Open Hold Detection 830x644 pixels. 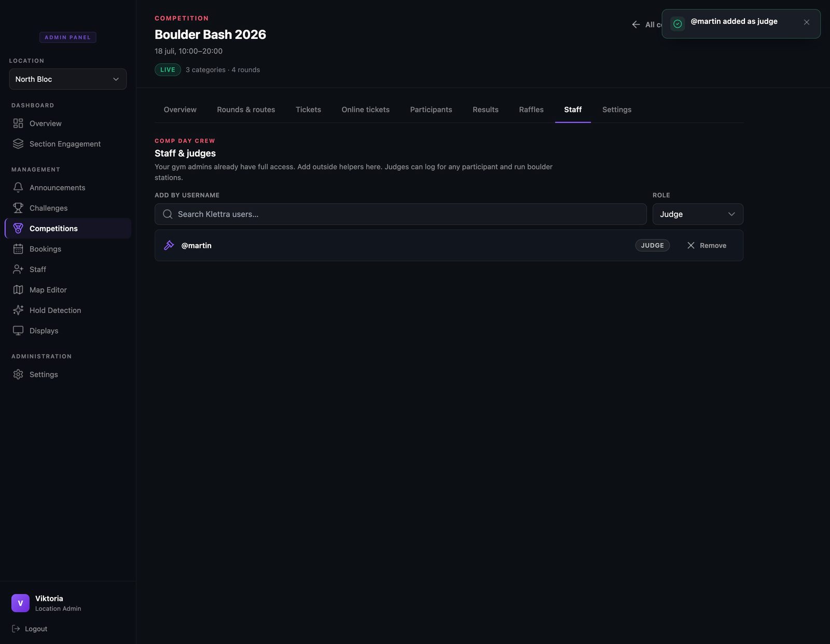tap(68, 310)
